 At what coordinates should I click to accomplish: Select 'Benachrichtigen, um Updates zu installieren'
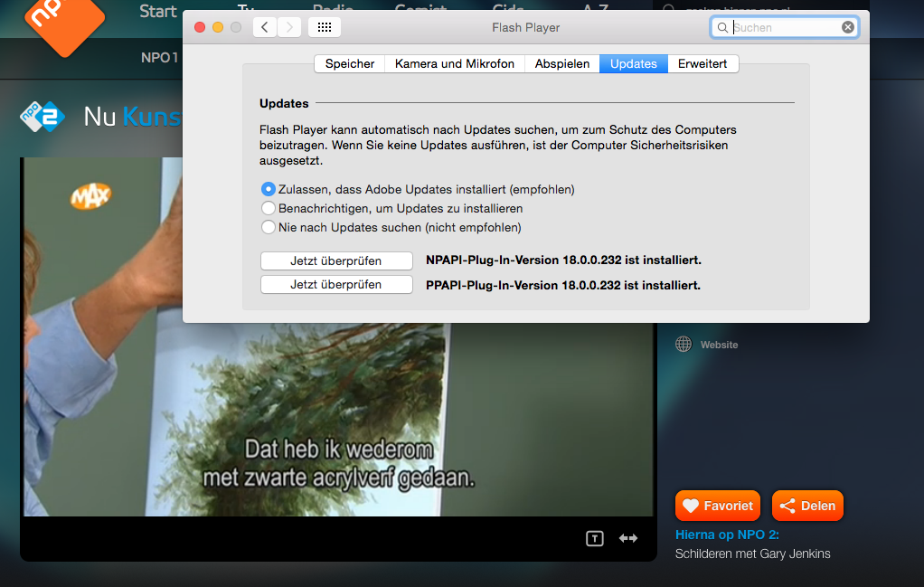pos(268,209)
